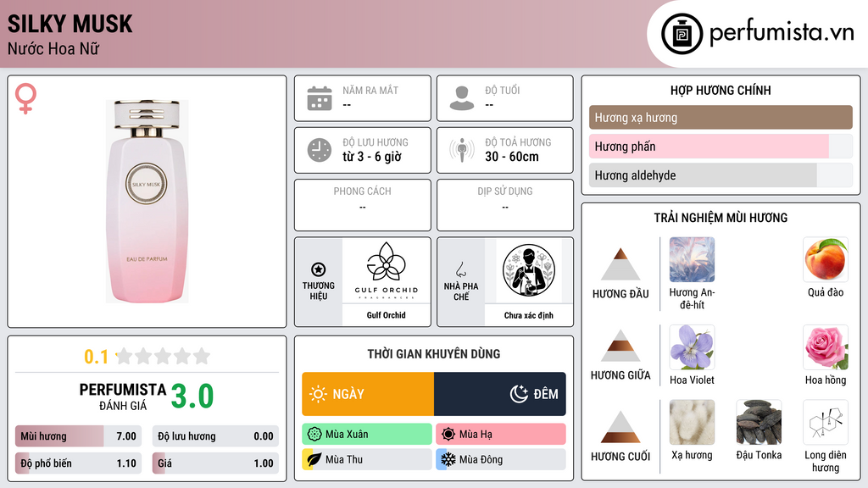Choose the Mùa Thu season bar

[367, 459]
